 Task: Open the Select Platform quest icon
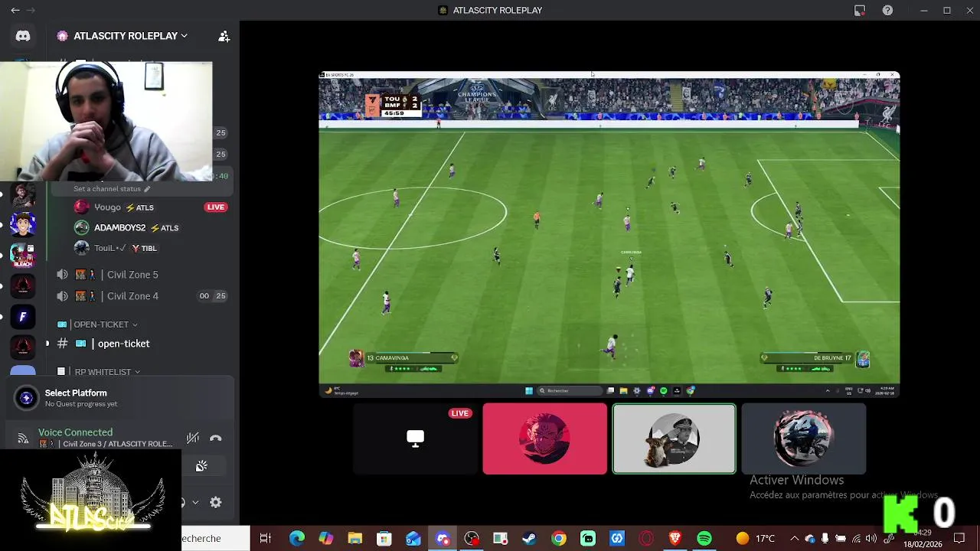tap(26, 398)
